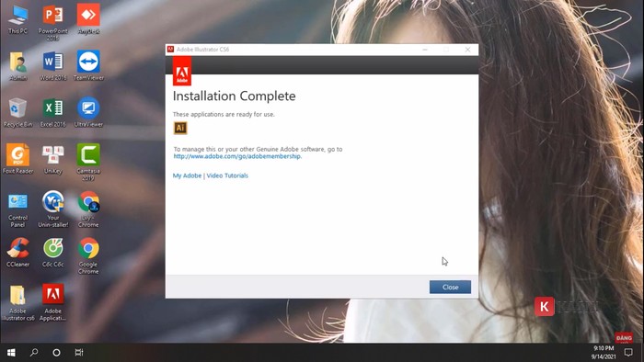Select the Control Panel desktop icon
This screenshot has height=362, width=644.
pyautogui.click(x=17, y=209)
